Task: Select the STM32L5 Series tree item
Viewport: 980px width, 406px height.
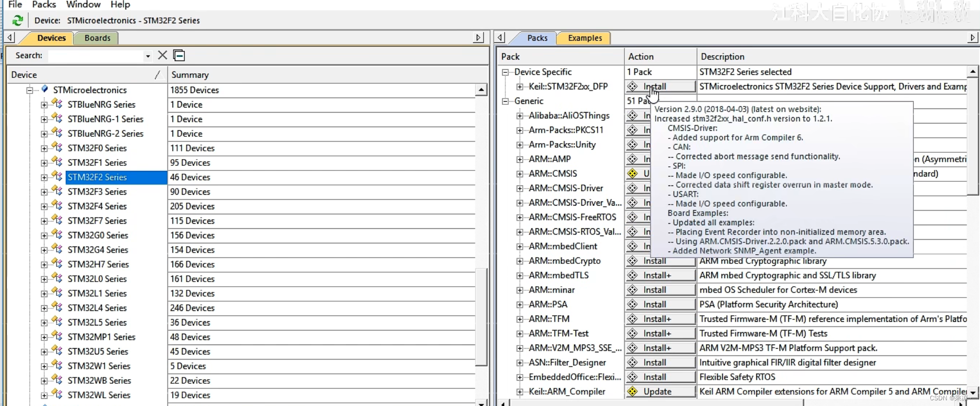Action: click(x=97, y=322)
